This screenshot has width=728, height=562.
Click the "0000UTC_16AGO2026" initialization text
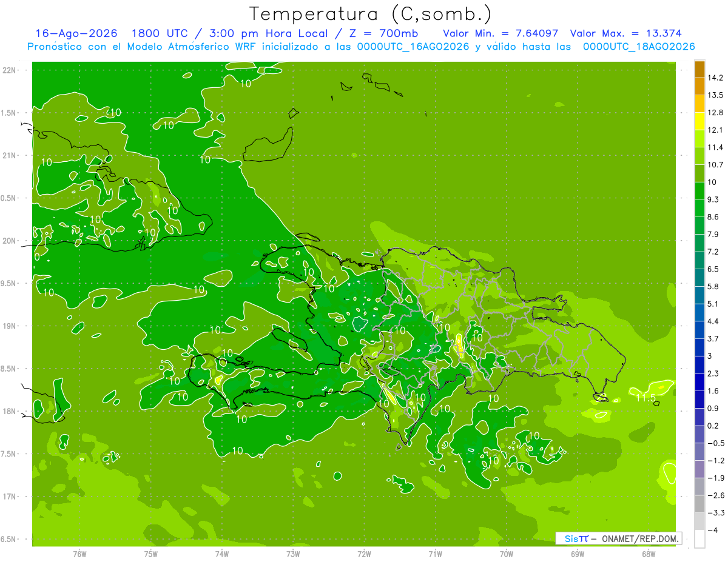(413, 47)
